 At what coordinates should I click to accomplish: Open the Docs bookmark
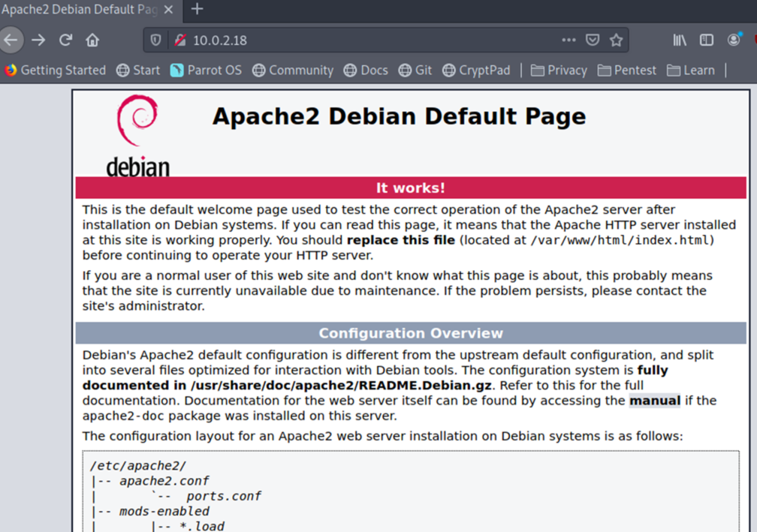tap(366, 71)
